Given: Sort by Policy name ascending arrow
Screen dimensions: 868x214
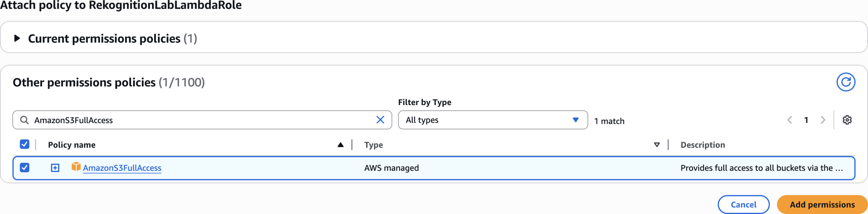Looking at the screenshot, I should [340, 145].
